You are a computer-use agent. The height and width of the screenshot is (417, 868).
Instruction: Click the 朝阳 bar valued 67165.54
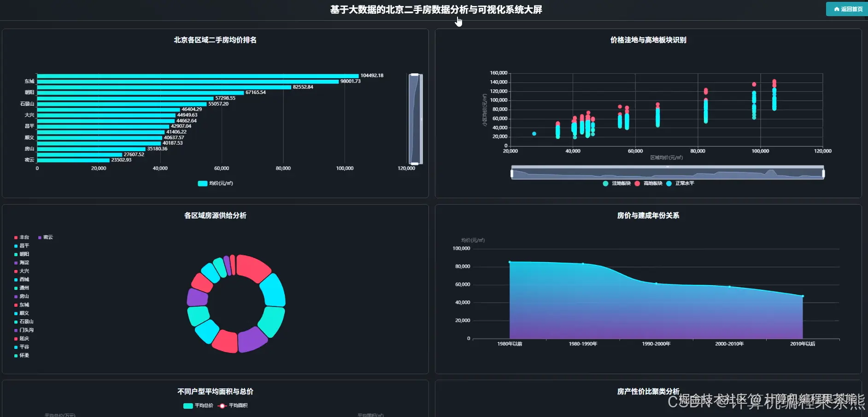point(141,93)
